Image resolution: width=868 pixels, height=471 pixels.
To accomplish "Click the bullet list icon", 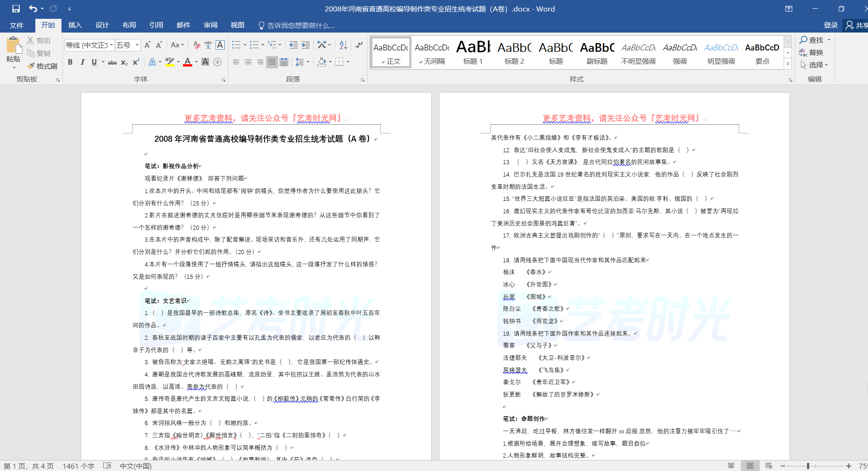I will pyautogui.click(x=236, y=45).
